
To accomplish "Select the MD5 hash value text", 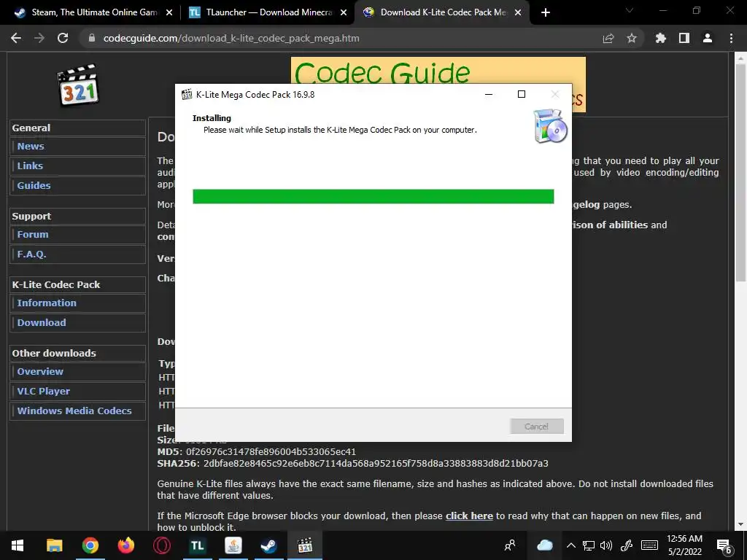I will point(271,451).
